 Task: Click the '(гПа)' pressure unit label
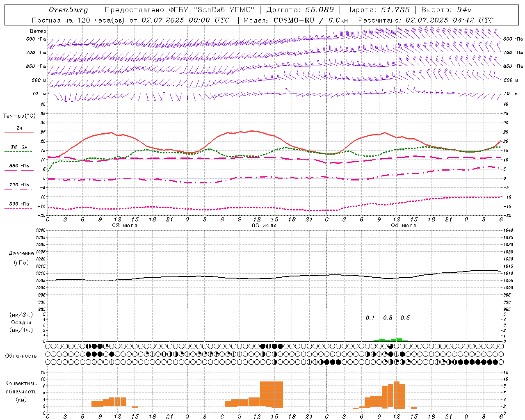point(21,262)
